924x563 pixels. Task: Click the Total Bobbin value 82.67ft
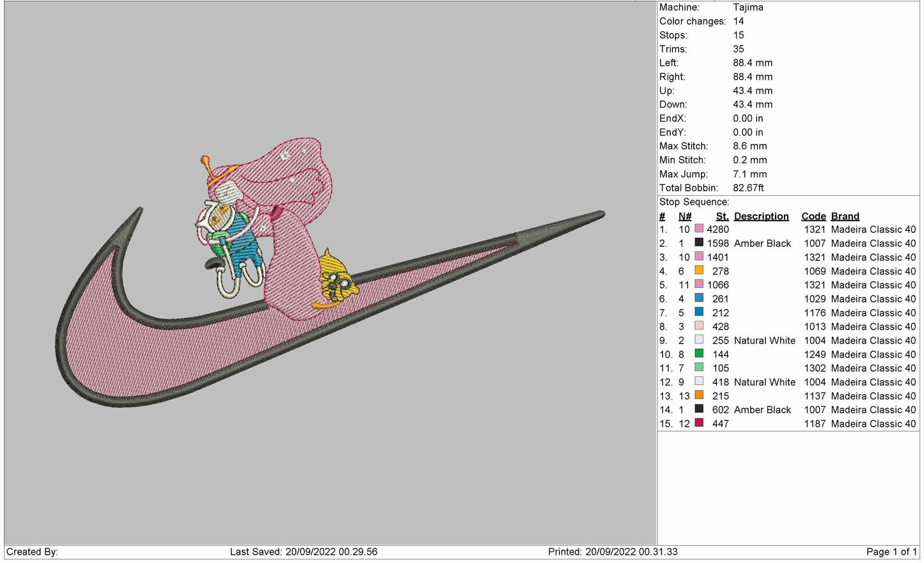click(x=748, y=188)
